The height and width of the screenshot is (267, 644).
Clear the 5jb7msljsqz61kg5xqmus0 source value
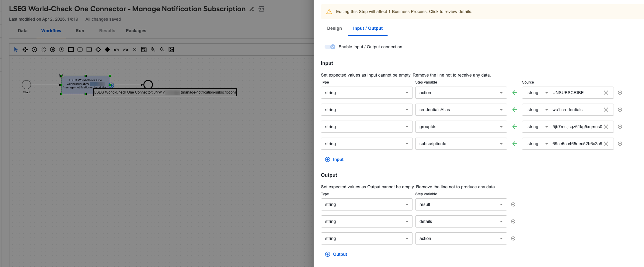606,127
